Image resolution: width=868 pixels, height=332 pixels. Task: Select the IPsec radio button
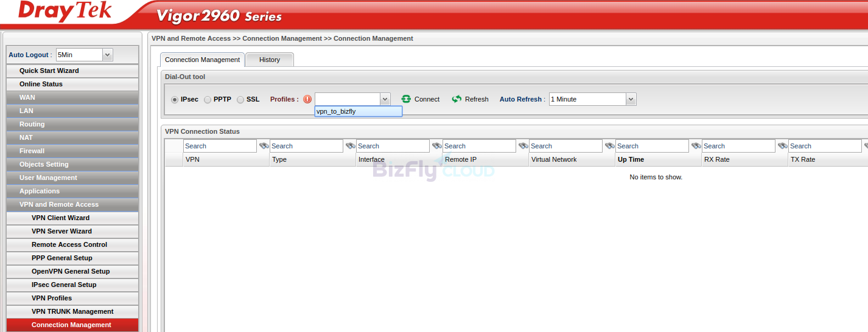pyautogui.click(x=175, y=100)
